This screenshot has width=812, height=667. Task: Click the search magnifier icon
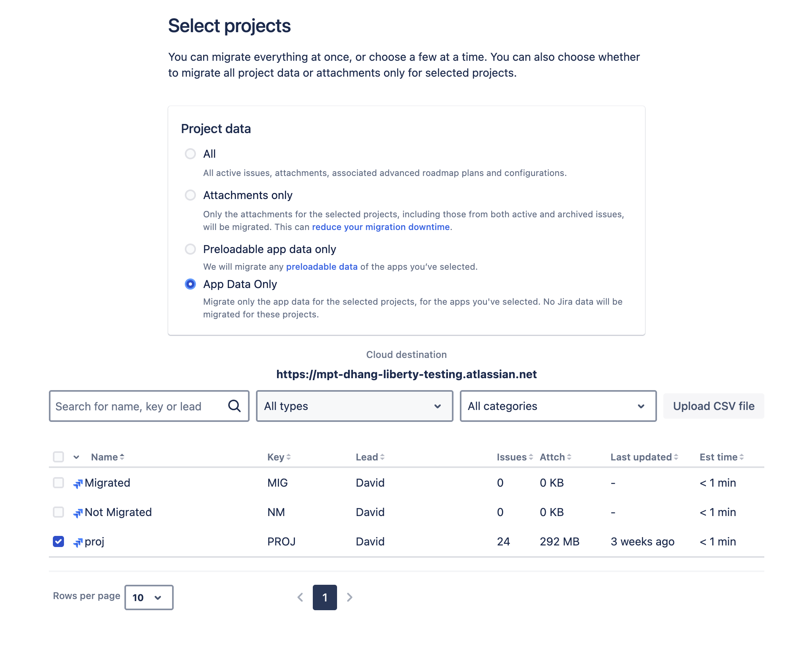click(x=234, y=406)
